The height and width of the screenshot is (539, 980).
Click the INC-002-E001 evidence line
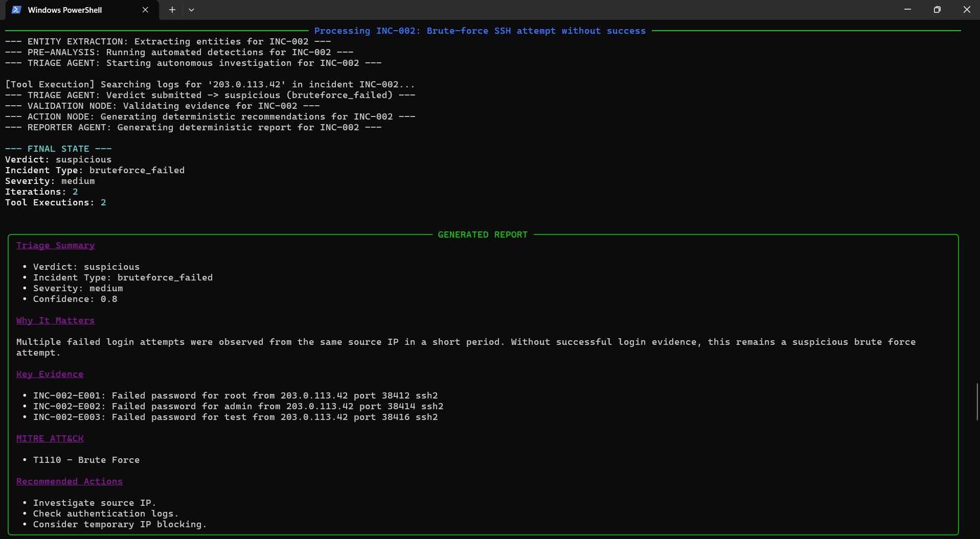tap(236, 395)
